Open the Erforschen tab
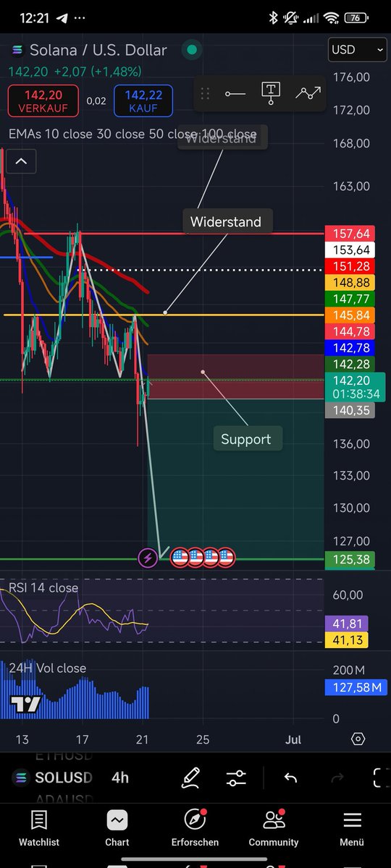391x868 pixels. coord(195,828)
